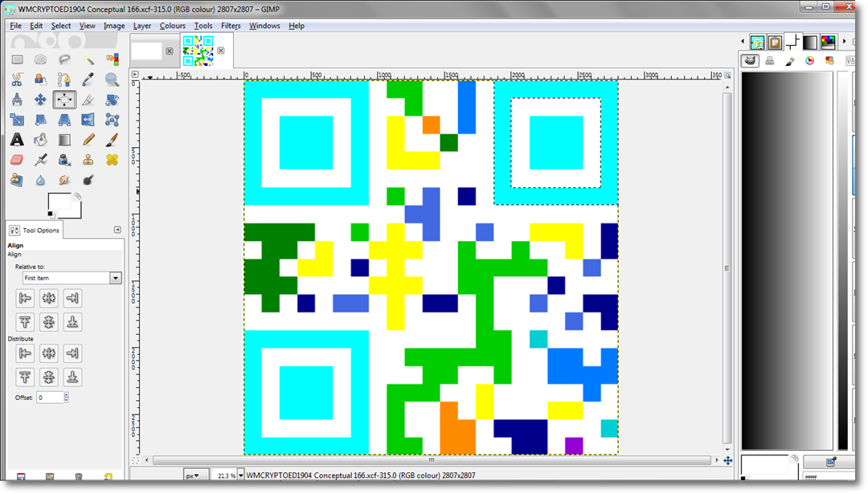
Task: Click the Offset input field
Action: (50, 398)
